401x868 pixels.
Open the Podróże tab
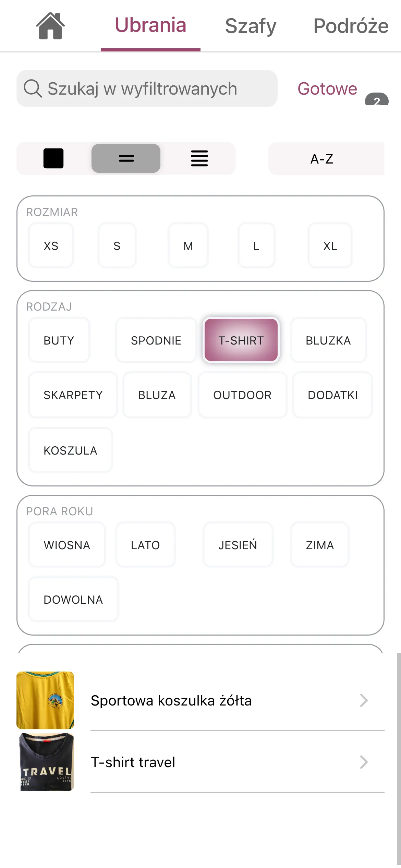point(351,26)
